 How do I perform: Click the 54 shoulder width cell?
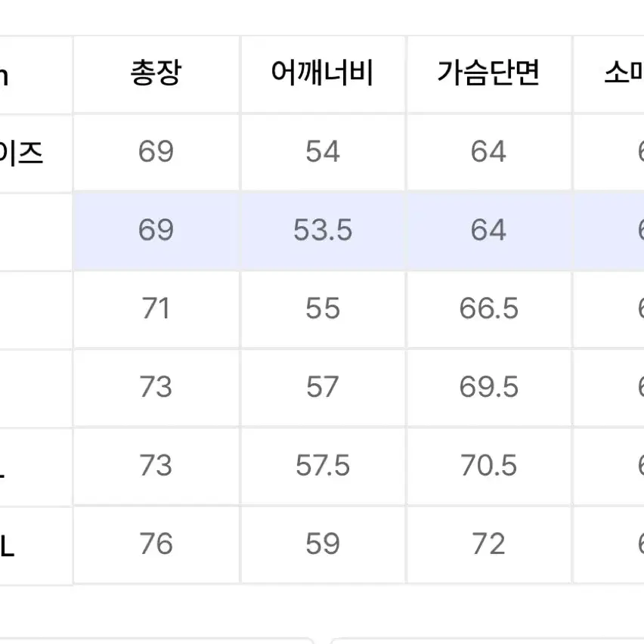click(323, 152)
